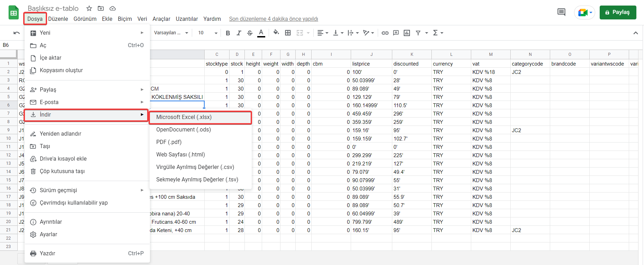Viewport: 644px width, 265px height.
Task: Click the move-to-folder icon beside the title
Action: pos(101,8)
